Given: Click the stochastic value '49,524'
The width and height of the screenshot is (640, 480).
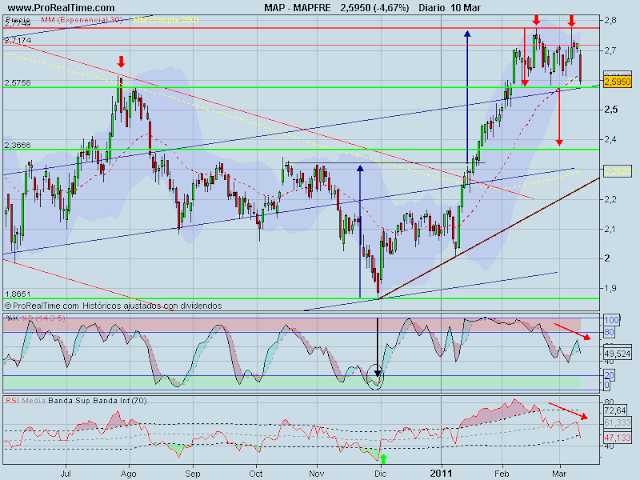Looking at the screenshot, I should (x=617, y=353).
